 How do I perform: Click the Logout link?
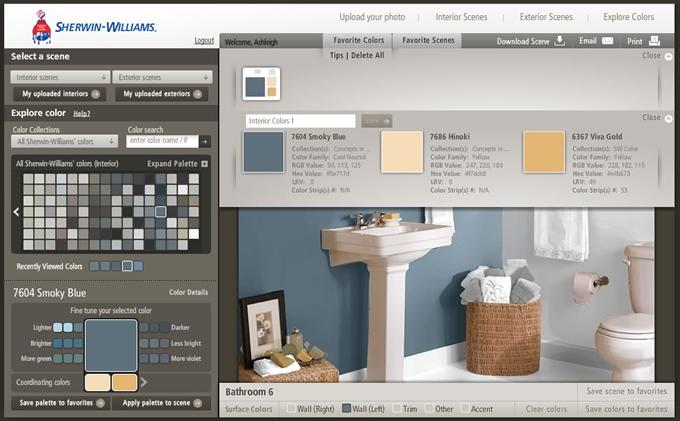204,40
